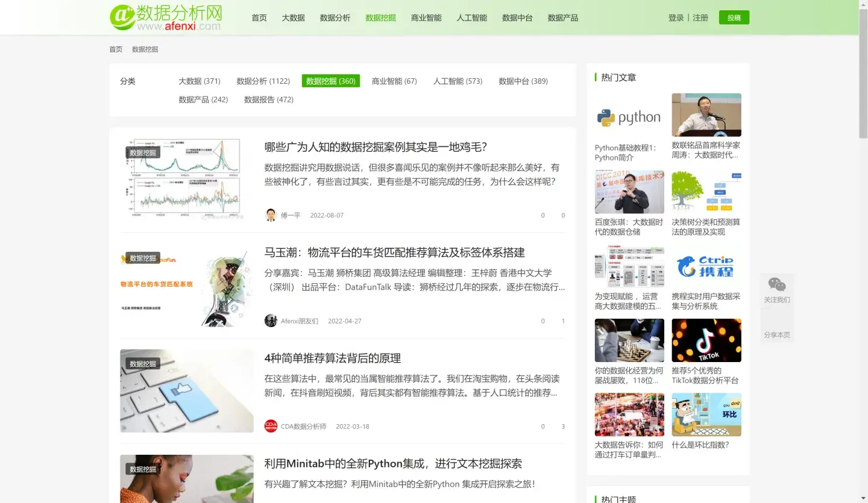
Task: Open the 周涛 speaker photo thumbnail
Action: (706, 115)
